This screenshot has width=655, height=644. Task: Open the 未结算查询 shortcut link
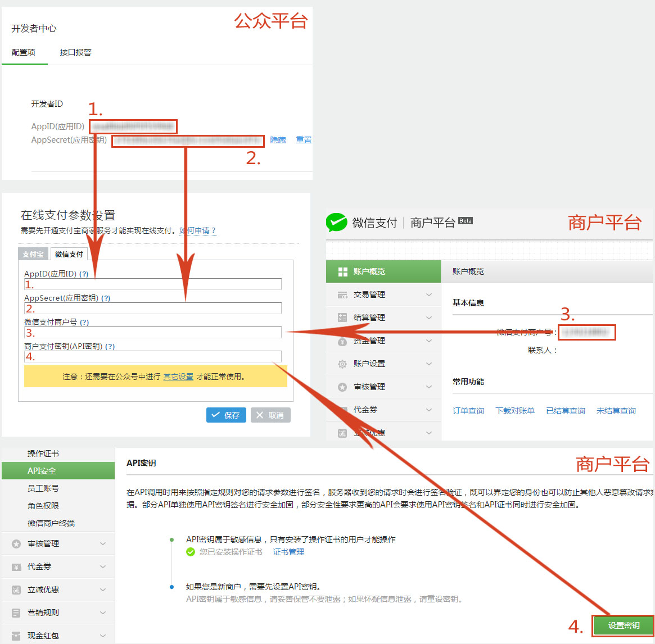pos(616,411)
